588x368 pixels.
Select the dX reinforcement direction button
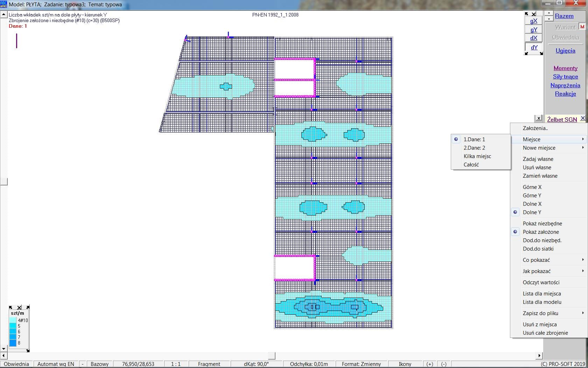click(533, 38)
